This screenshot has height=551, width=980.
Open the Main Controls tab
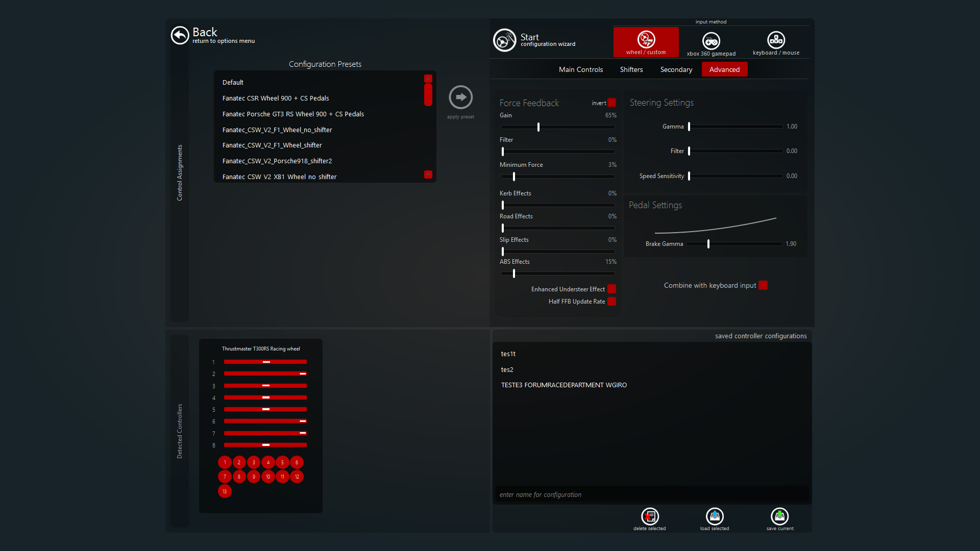(x=580, y=69)
